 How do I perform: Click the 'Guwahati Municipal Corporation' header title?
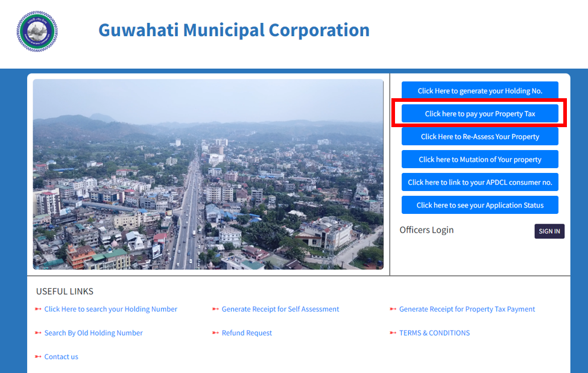click(234, 30)
